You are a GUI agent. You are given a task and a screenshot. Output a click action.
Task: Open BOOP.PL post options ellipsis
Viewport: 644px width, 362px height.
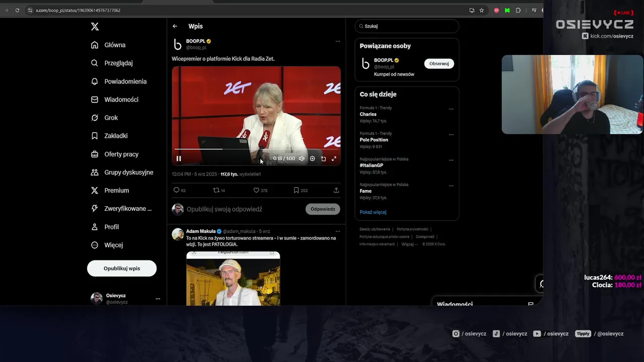click(x=338, y=41)
